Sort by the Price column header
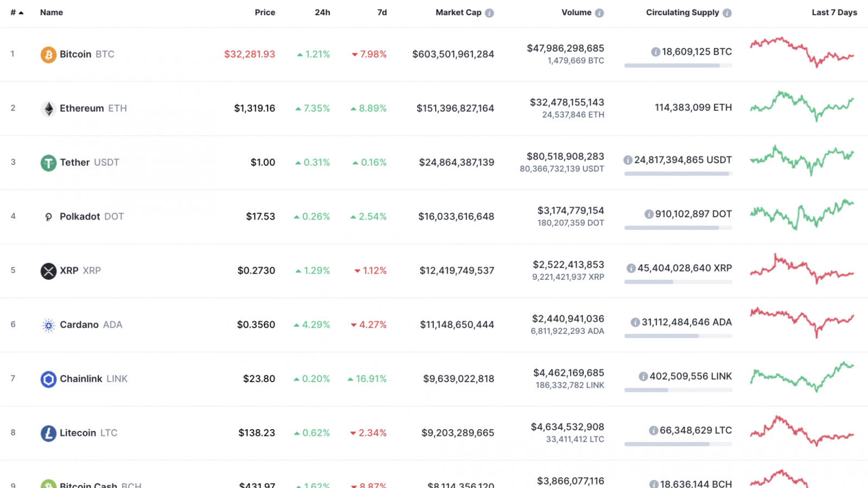The height and width of the screenshot is (488, 868). click(265, 12)
